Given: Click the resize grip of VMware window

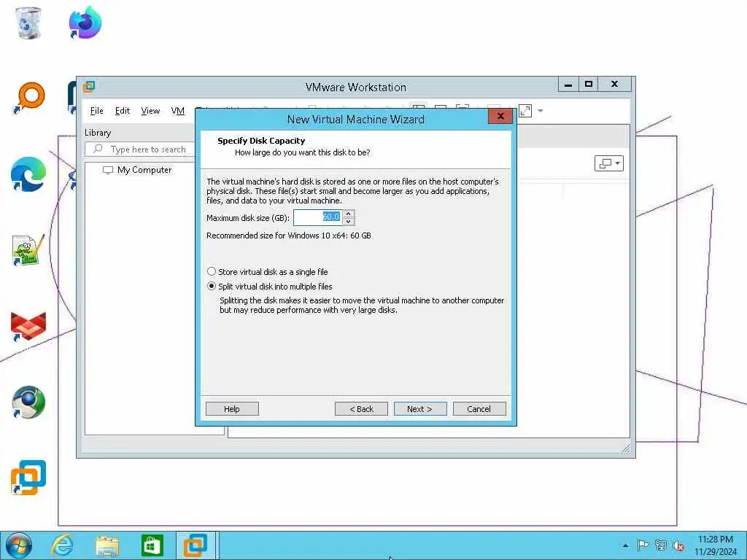Looking at the screenshot, I should click(x=626, y=448).
